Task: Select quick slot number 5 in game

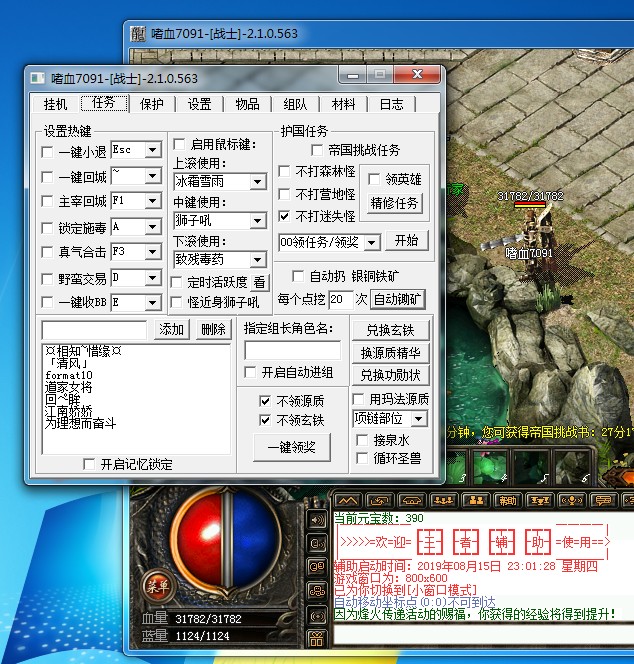Action: click(x=531, y=467)
